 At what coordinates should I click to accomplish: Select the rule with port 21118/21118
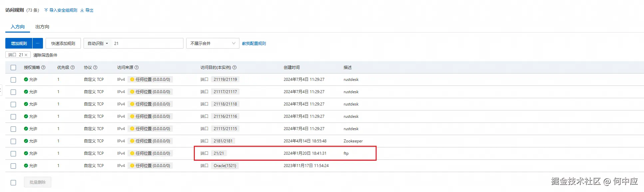pyautogui.click(x=13, y=104)
